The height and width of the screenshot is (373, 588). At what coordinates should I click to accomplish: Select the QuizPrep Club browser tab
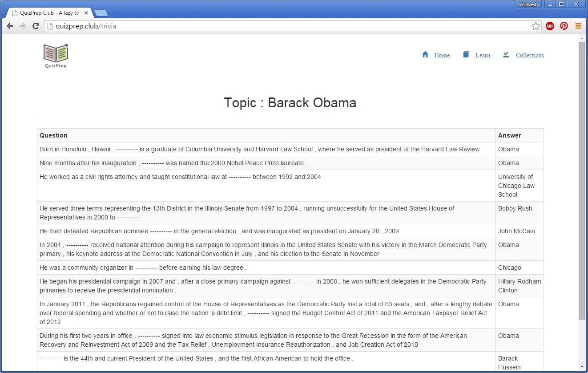pyautogui.click(x=50, y=13)
